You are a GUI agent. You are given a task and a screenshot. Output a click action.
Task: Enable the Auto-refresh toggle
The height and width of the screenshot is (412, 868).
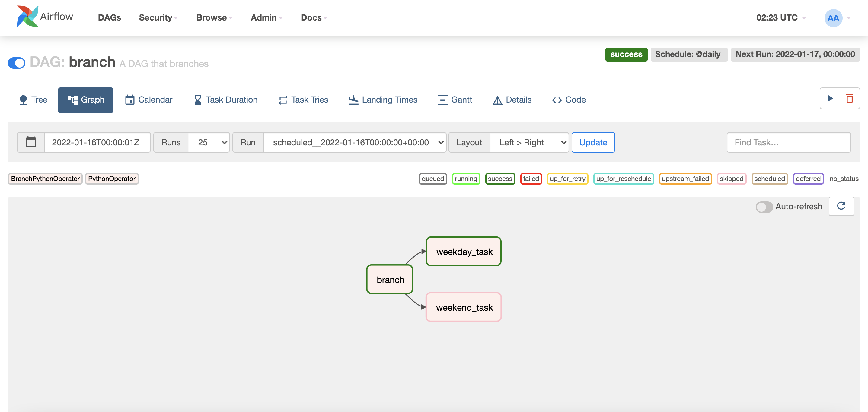click(764, 207)
